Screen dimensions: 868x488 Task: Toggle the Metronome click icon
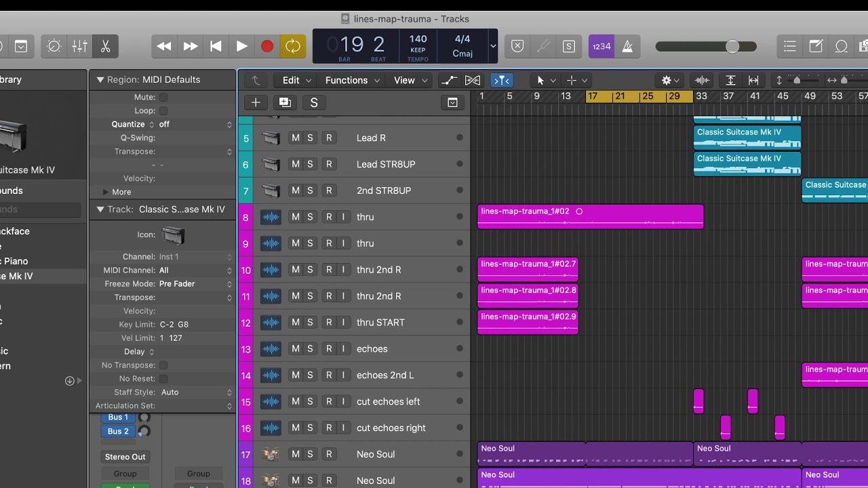(627, 46)
